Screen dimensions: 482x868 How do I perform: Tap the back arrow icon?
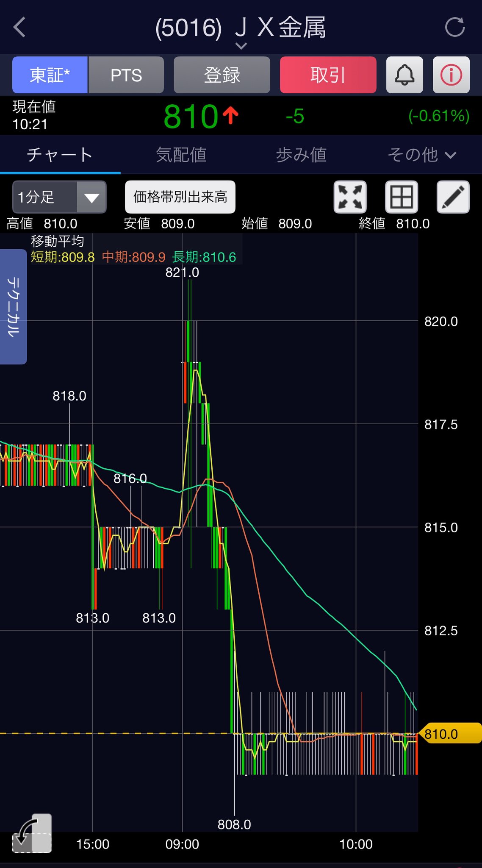coord(19,28)
